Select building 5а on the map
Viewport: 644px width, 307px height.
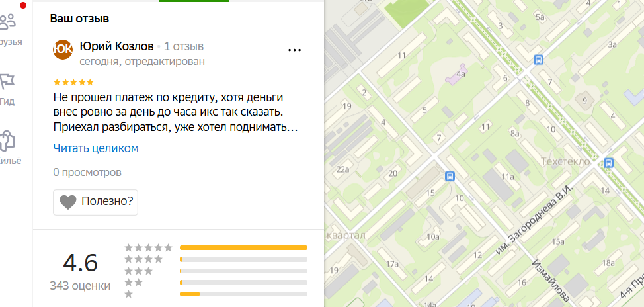coord(540,17)
